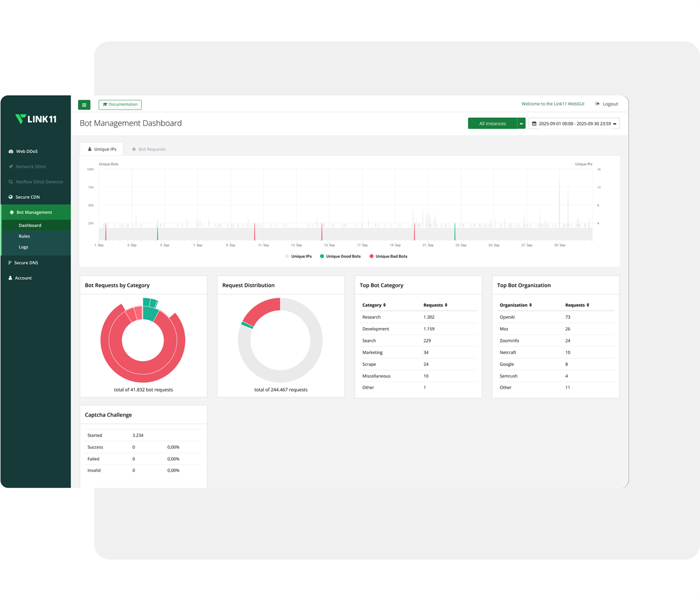
Task: Open Secure CDN in the sidebar
Action: click(27, 197)
